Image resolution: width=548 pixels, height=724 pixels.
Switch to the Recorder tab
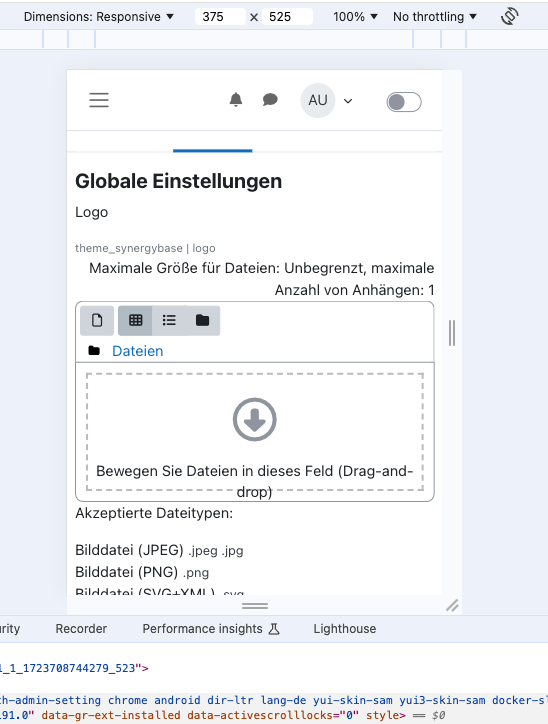point(81,629)
